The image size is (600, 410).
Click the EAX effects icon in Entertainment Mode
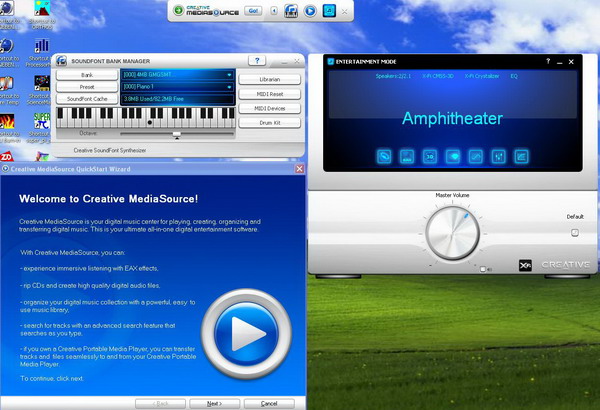point(407,156)
